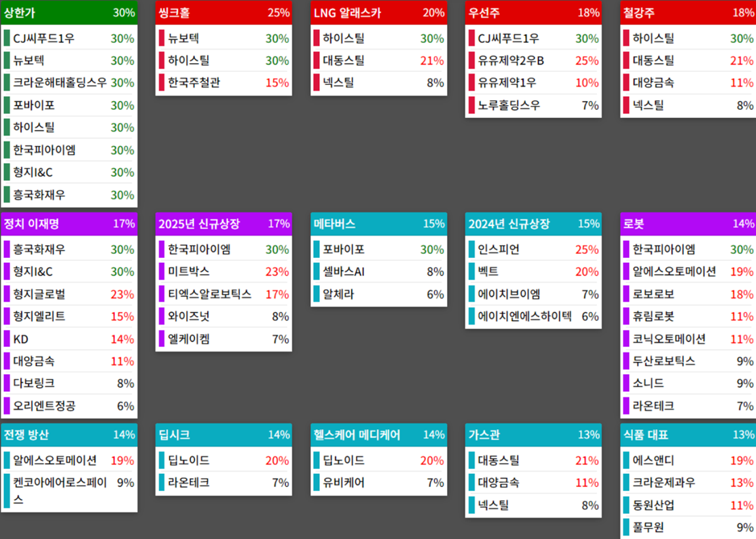Open the KD stock row
The height and width of the screenshot is (539, 756).
[x=69, y=339]
